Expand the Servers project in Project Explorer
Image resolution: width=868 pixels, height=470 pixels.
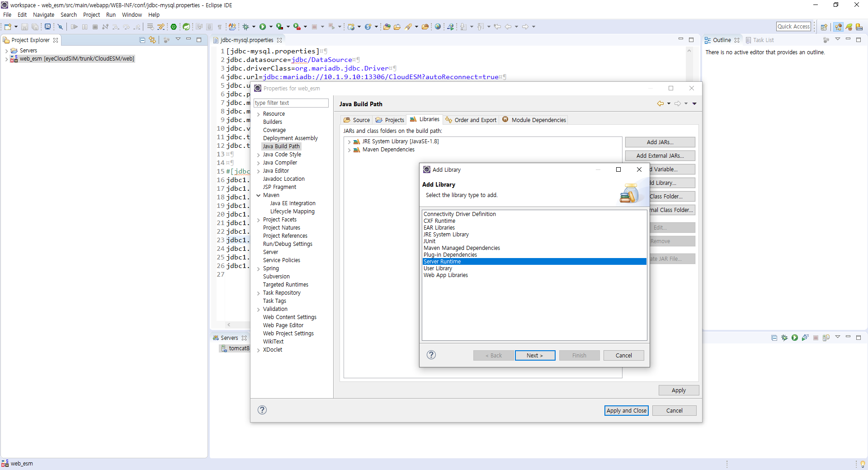point(6,51)
